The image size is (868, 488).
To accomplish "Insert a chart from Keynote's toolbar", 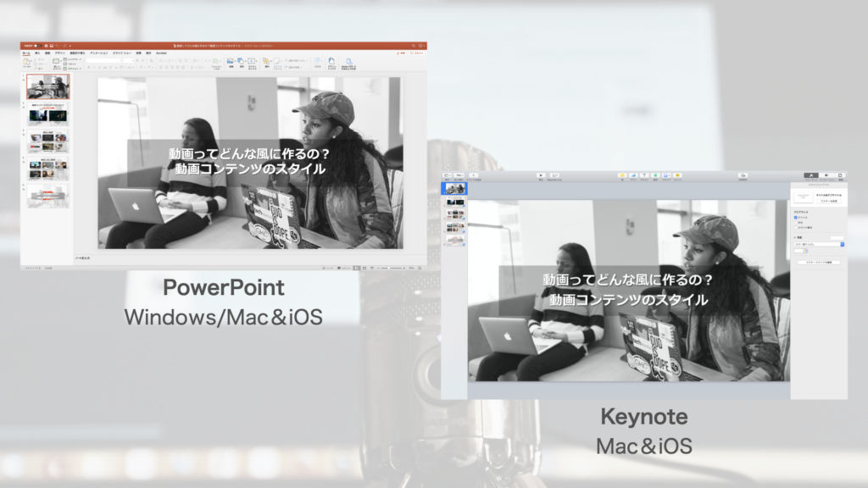I will (x=633, y=175).
